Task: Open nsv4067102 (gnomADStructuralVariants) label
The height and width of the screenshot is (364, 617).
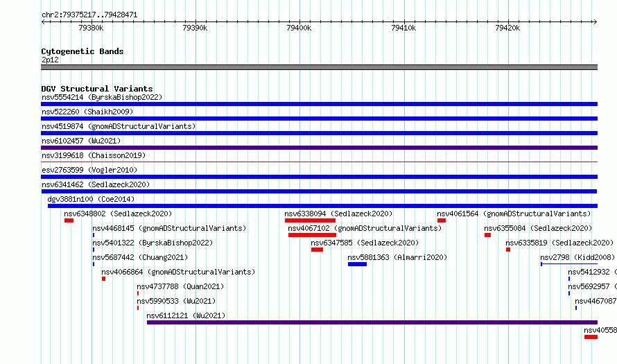Action: tap(365, 228)
